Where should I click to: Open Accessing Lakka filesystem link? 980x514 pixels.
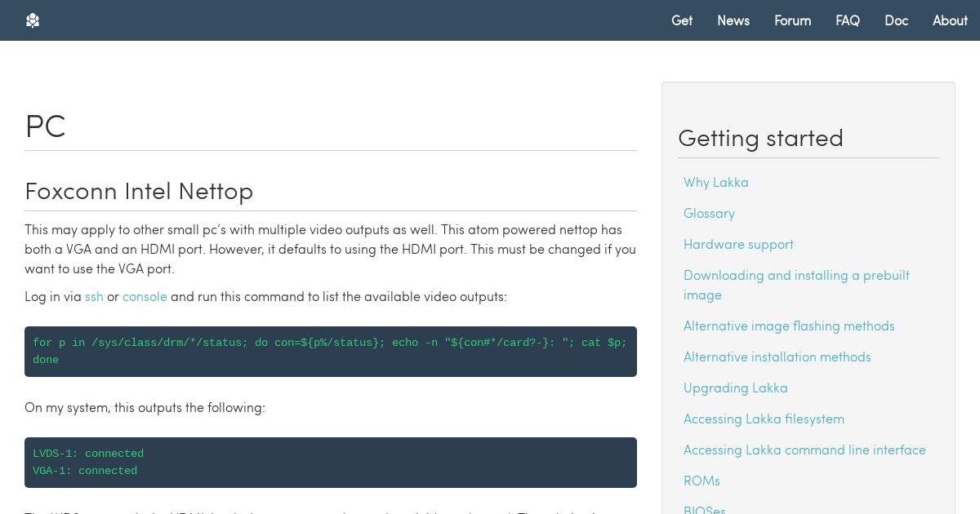point(764,419)
